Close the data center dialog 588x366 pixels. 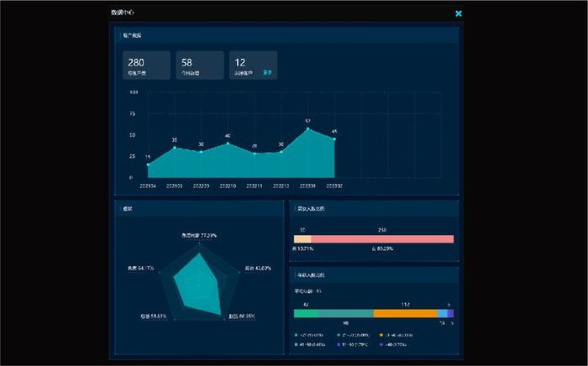[459, 13]
